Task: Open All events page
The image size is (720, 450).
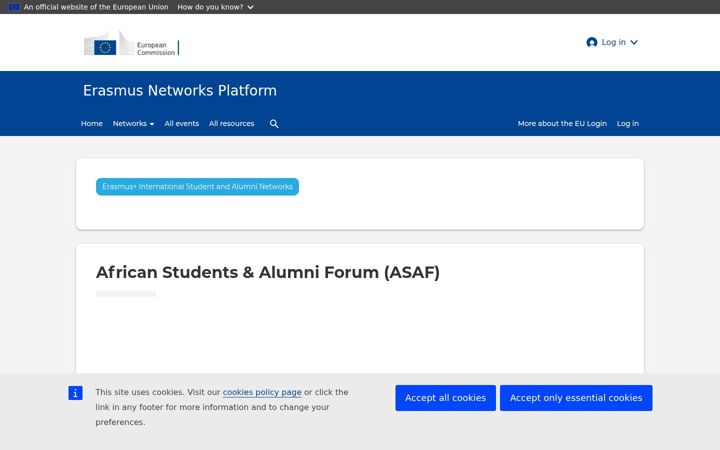Action: [182, 124]
